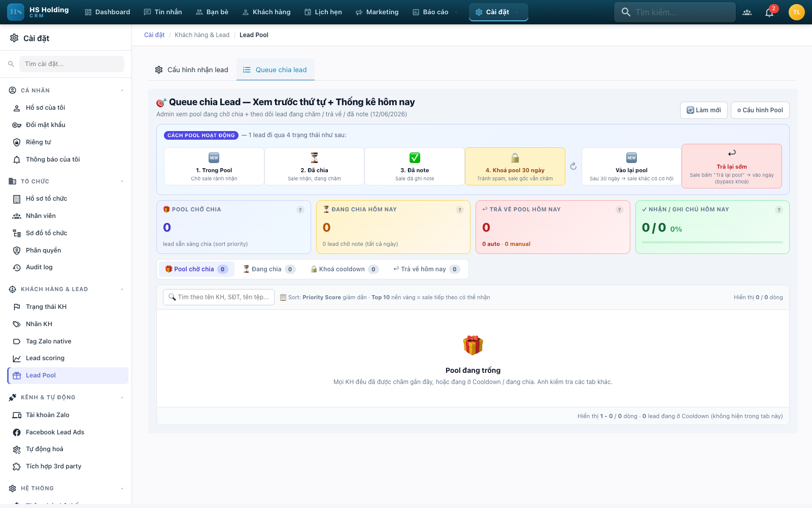Image resolution: width=812 pixels, height=508 pixels.
Task: Open the Cài đặt dropdown in navbar
Action: click(x=498, y=12)
